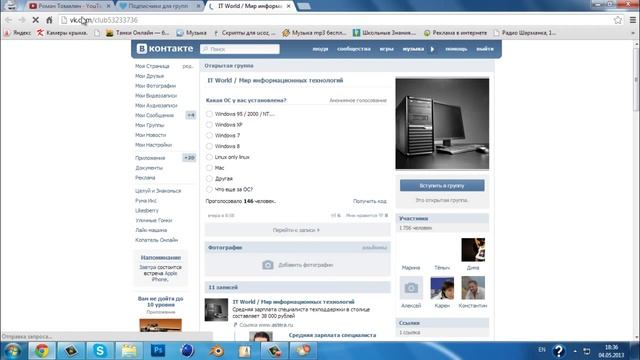Open Мои Друзья in left menu
640x360 pixels.
click(x=149, y=76)
